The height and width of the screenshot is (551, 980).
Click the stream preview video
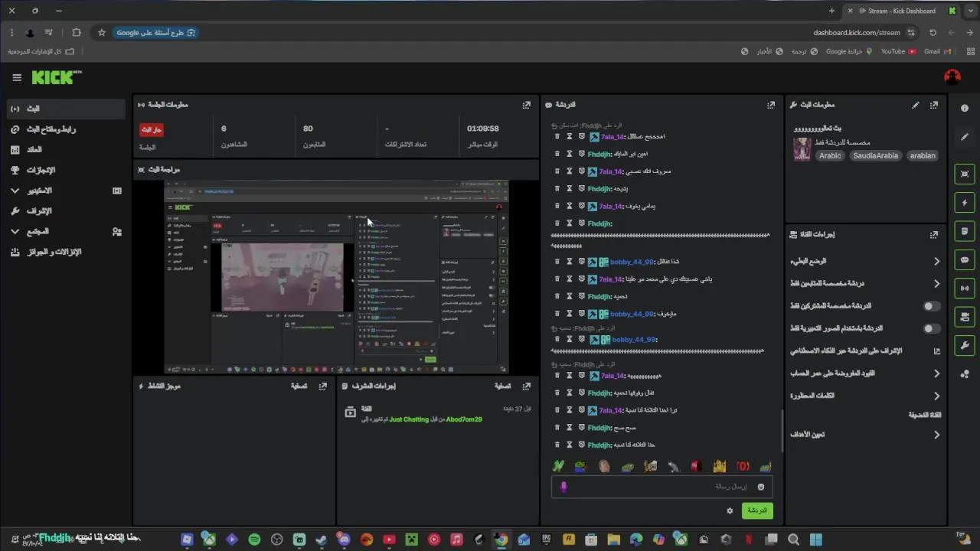[336, 277]
